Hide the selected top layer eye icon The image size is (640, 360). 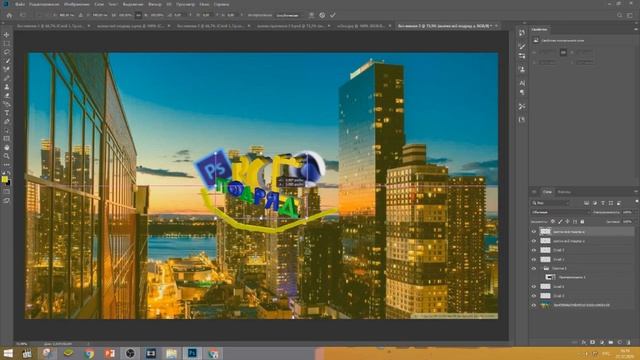click(533, 231)
